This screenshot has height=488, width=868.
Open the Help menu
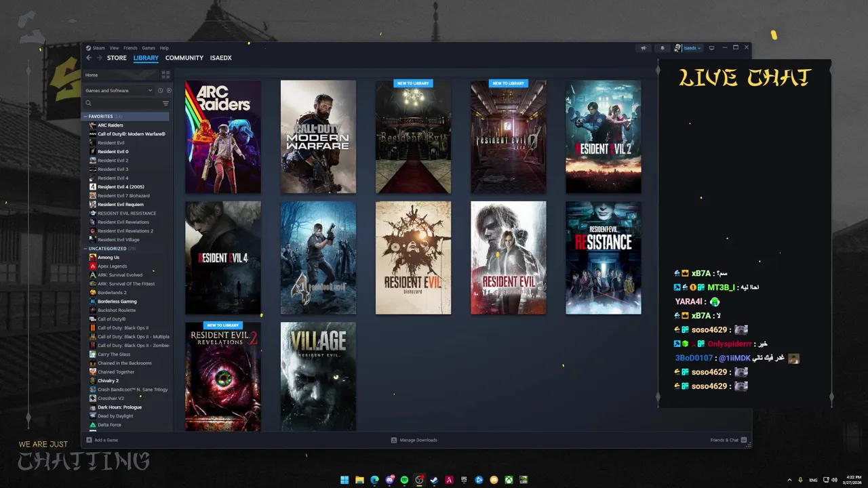[164, 48]
